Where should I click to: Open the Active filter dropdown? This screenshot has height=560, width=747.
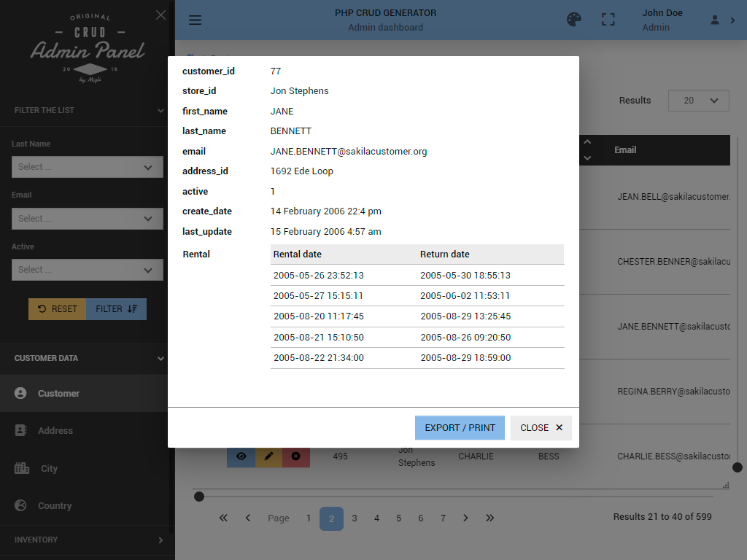pos(87,270)
